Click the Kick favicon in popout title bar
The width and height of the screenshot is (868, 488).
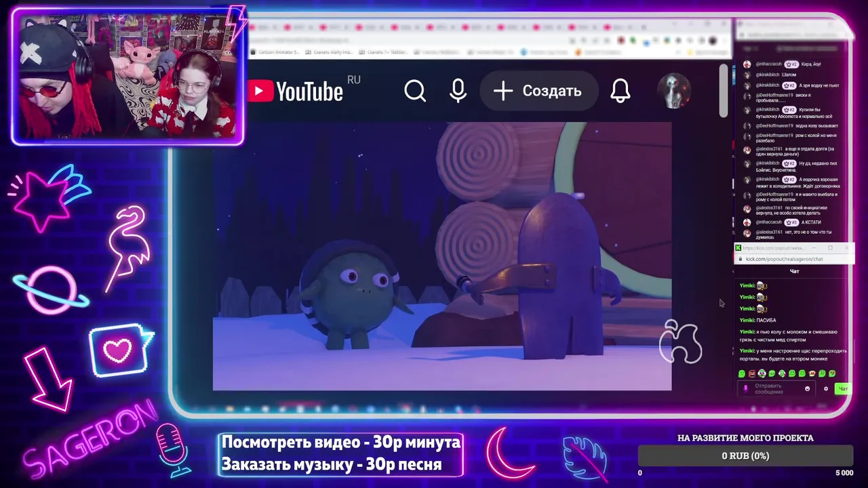(738, 248)
